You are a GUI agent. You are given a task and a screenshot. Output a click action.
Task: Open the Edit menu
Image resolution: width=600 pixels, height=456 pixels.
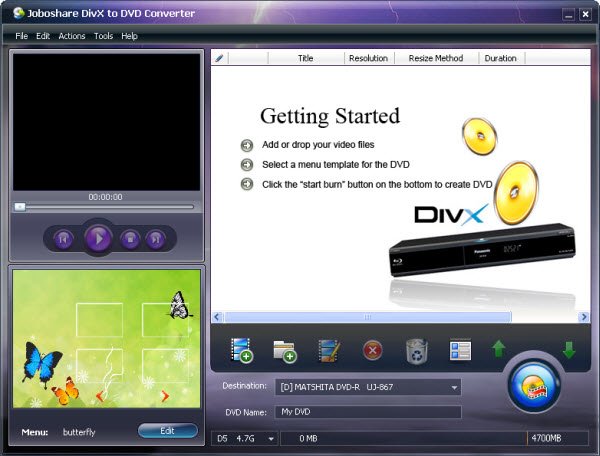point(43,36)
